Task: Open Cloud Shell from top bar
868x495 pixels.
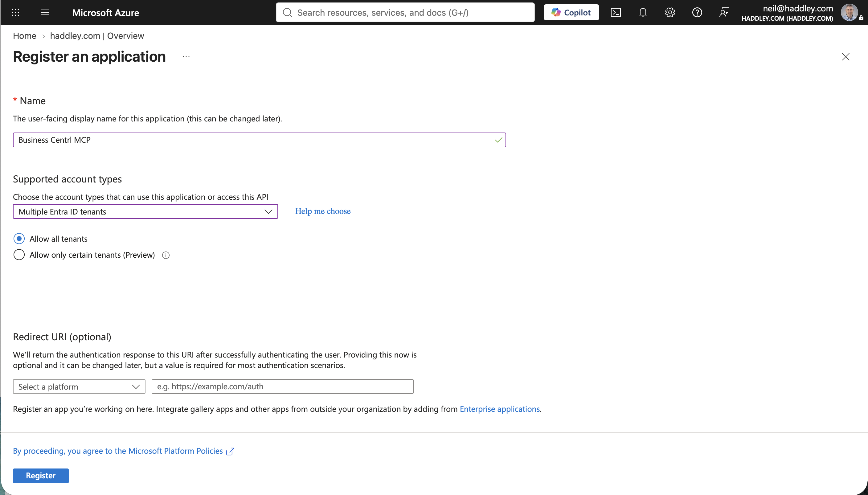Action: tap(616, 13)
